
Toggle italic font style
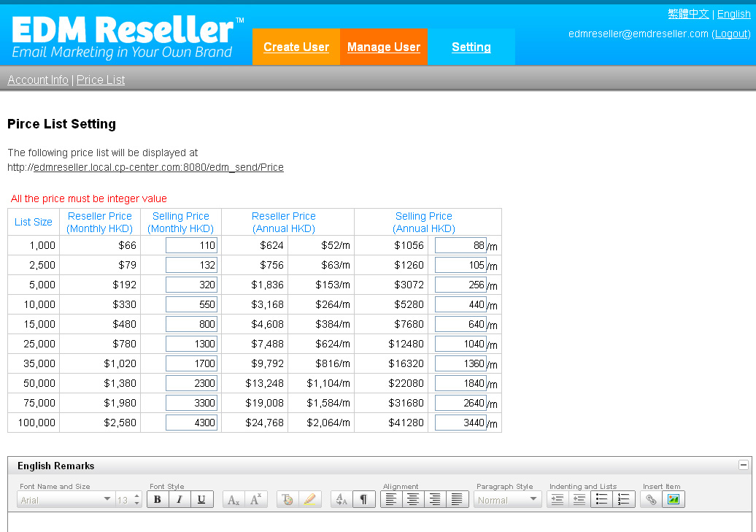click(180, 500)
